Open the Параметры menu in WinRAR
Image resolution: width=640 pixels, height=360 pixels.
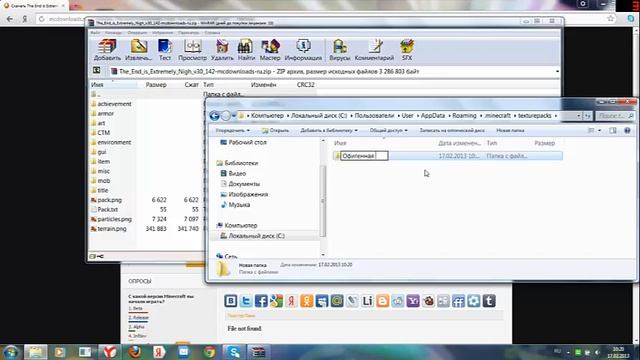[189, 33]
